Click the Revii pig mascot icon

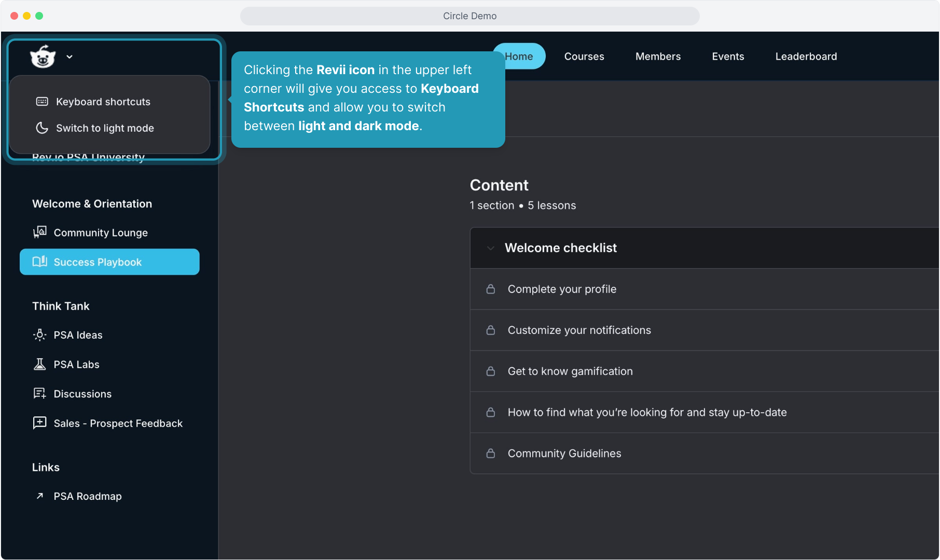(43, 57)
